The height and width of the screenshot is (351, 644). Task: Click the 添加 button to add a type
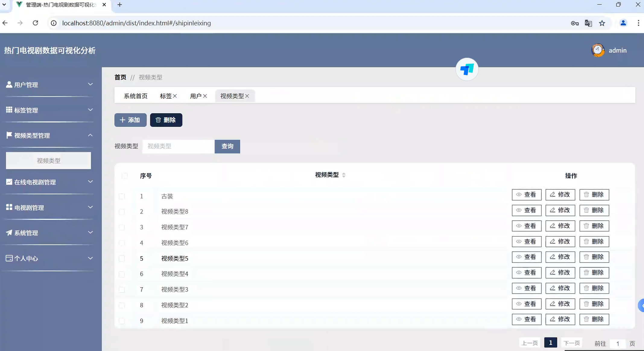click(x=130, y=120)
